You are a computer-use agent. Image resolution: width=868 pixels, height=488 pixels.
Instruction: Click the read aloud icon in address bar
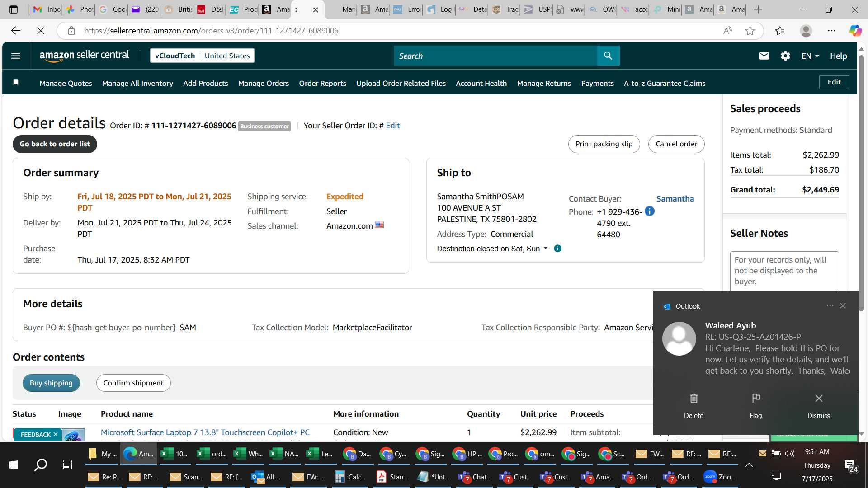tap(727, 31)
